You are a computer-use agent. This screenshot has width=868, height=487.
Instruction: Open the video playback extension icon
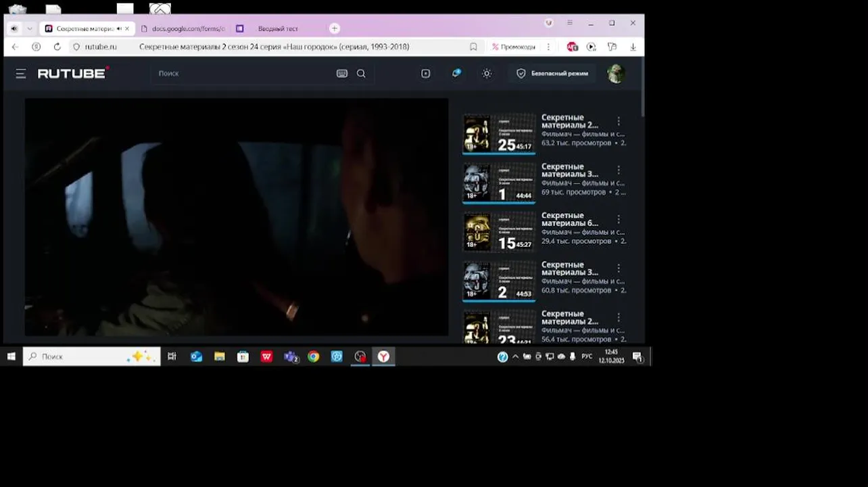point(592,47)
